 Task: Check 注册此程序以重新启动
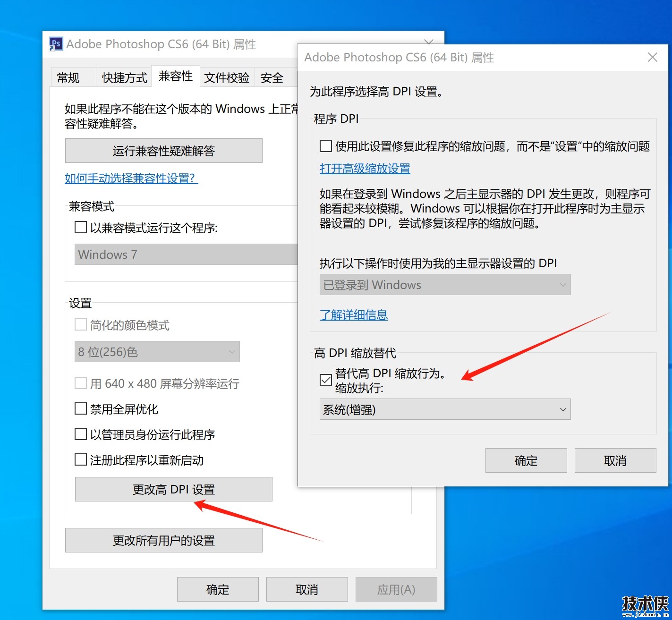tap(81, 459)
